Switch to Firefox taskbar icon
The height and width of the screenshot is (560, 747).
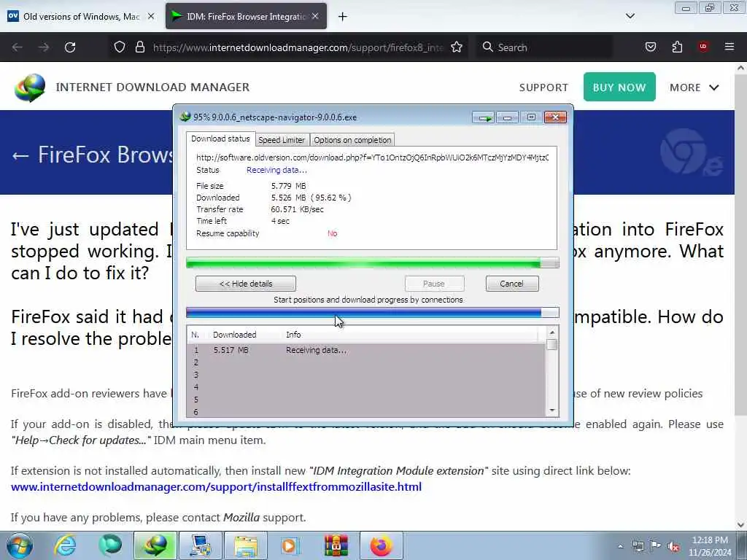pyautogui.click(x=381, y=545)
